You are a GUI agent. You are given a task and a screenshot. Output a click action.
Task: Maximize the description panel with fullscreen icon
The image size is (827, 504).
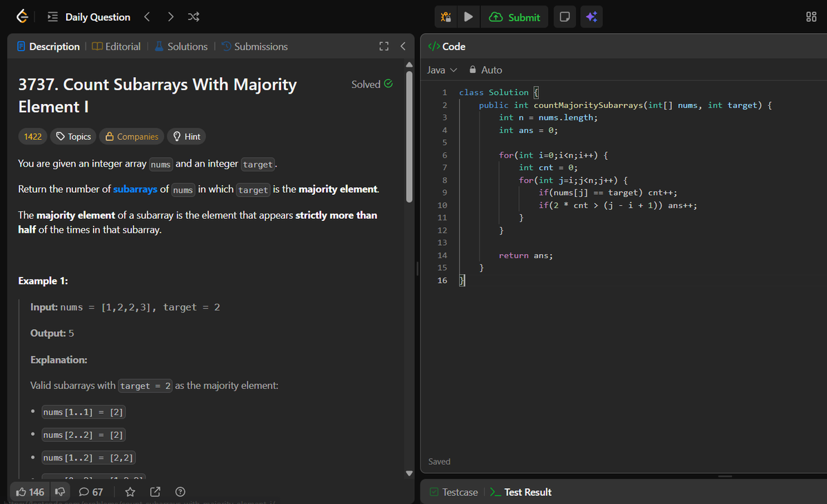click(x=384, y=46)
